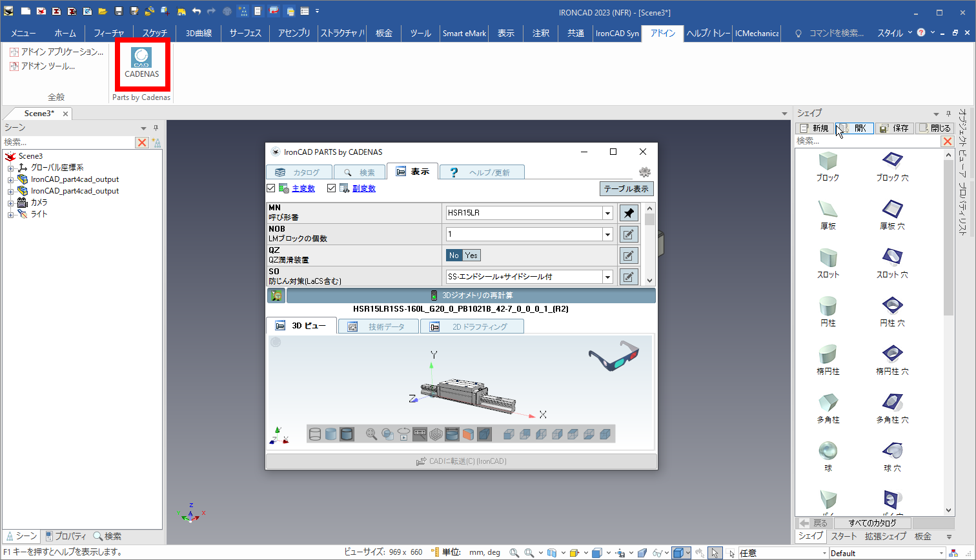976x560 pixels.
Task: Create a new blank scene from title bar
Action: point(25,12)
